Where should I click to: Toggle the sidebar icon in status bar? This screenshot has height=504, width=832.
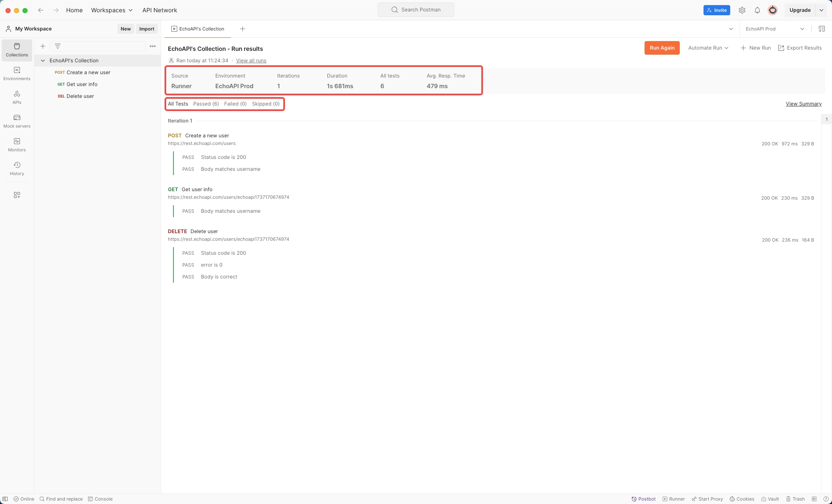[x=5, y=499]
